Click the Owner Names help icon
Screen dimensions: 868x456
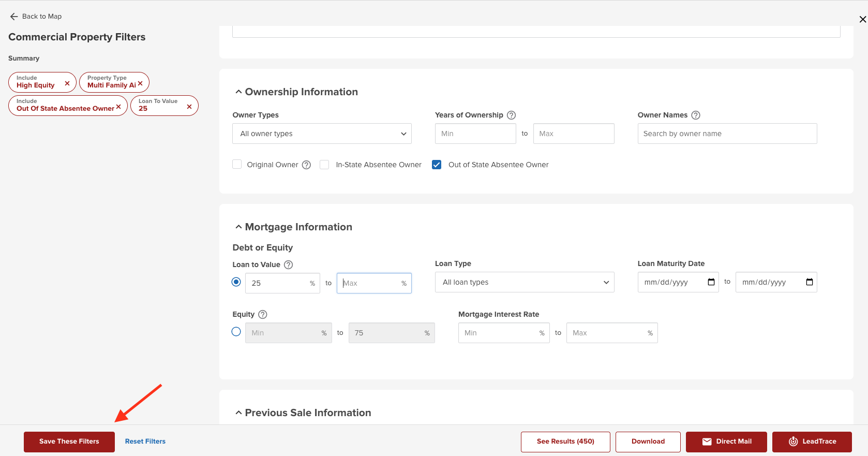point(696,115)
